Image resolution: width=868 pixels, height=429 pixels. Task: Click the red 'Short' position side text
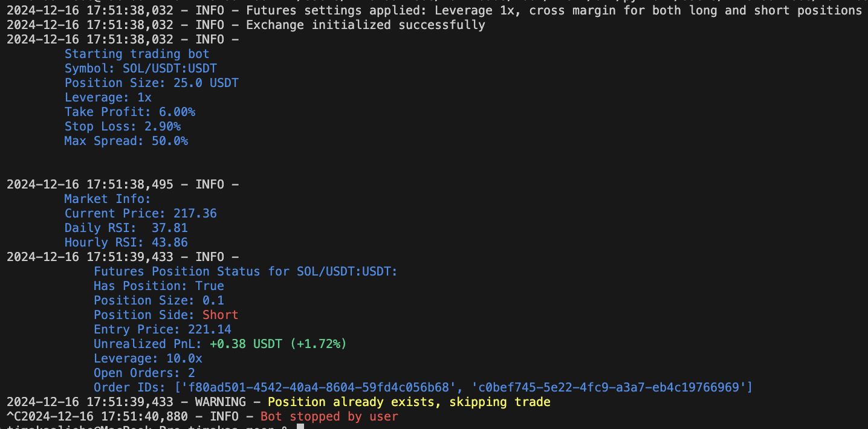(x=220, y=315)
